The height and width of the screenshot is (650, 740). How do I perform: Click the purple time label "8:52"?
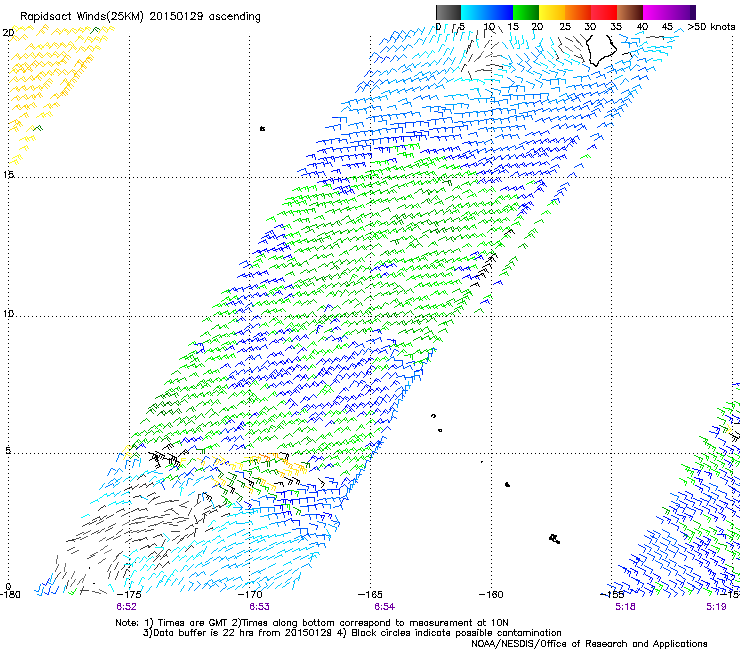pos(126,607)
